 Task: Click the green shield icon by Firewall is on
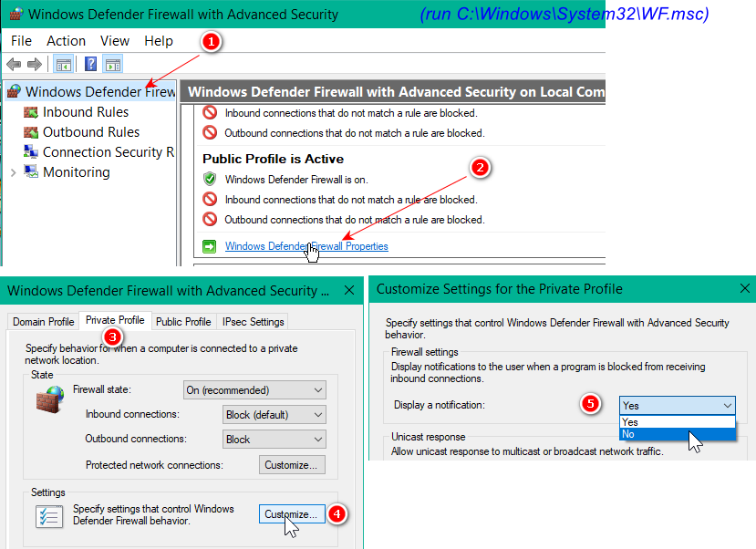click(210, 180)
